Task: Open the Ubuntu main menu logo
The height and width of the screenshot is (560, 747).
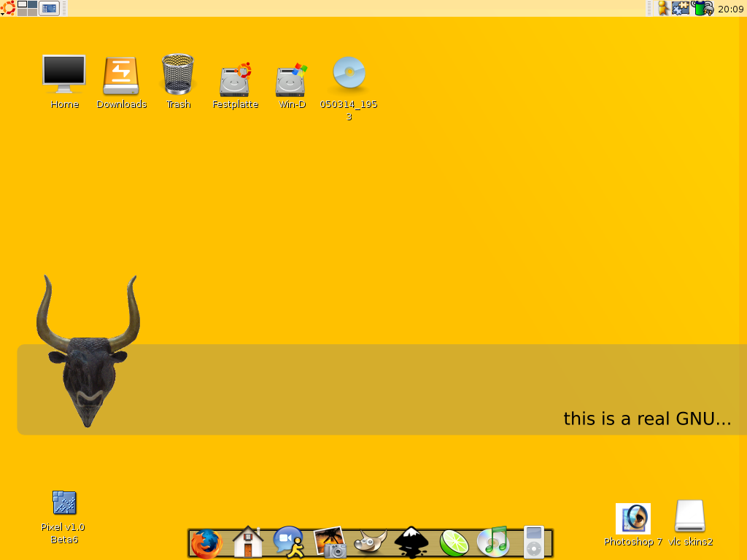Action: pos(7,8)
